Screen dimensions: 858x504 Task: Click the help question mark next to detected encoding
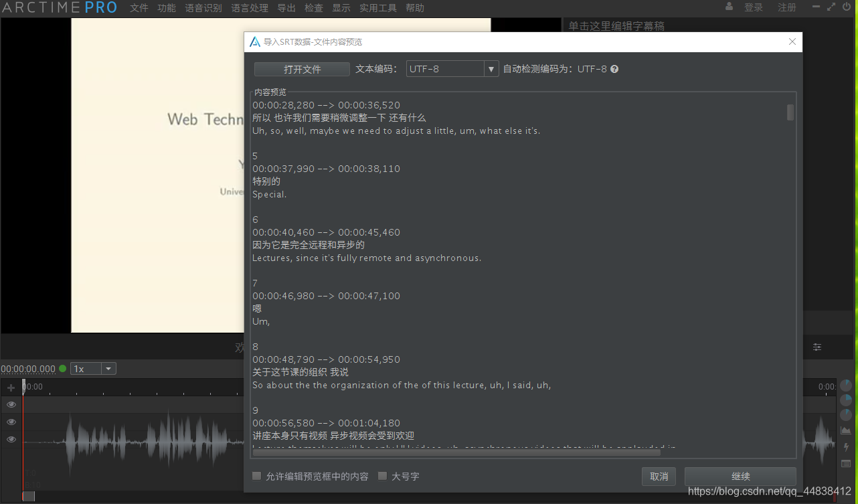click(x=614, y=69)
